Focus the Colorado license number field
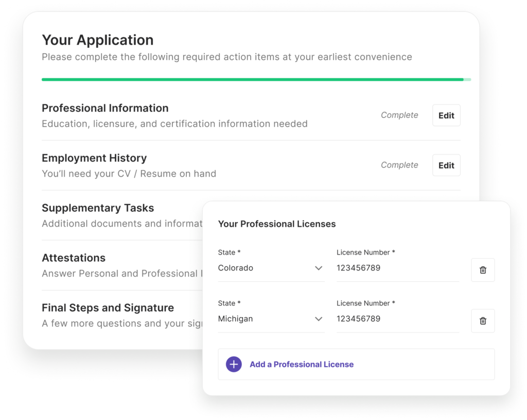Screen dimensions: 527x420 397,268
